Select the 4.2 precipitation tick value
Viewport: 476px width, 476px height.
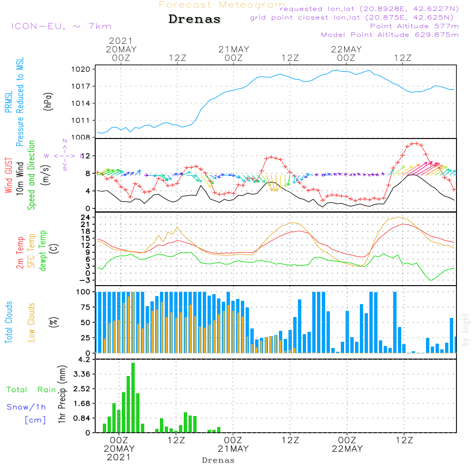84,360
